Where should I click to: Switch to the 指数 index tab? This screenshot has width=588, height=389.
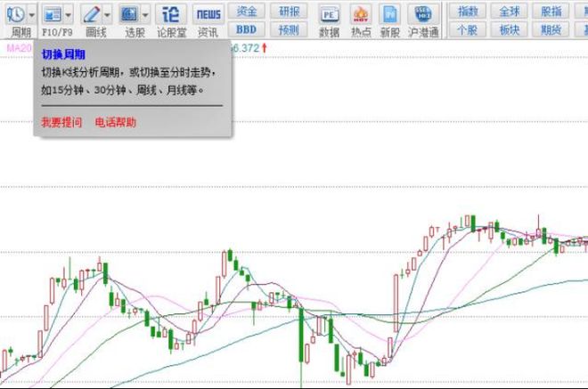(x=466, y=12)
